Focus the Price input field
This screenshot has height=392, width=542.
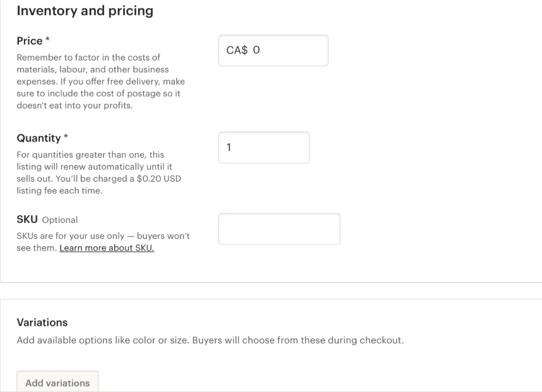click(273, 51)
